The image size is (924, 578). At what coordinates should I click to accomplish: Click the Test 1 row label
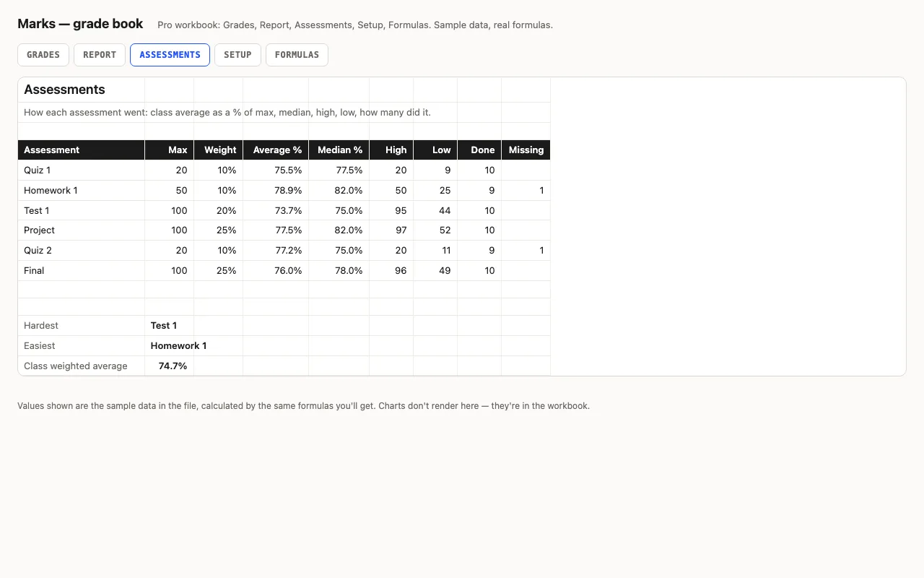(82, 211)
